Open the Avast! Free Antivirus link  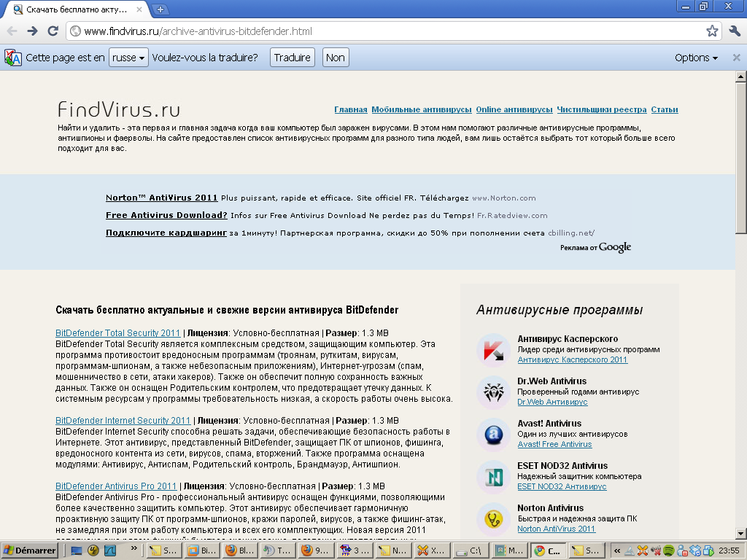pyautogui.click(x=554, y=444)
